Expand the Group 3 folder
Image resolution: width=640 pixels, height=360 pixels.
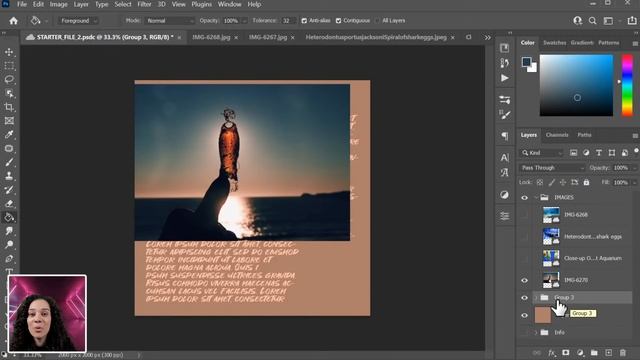click(536, 298)
